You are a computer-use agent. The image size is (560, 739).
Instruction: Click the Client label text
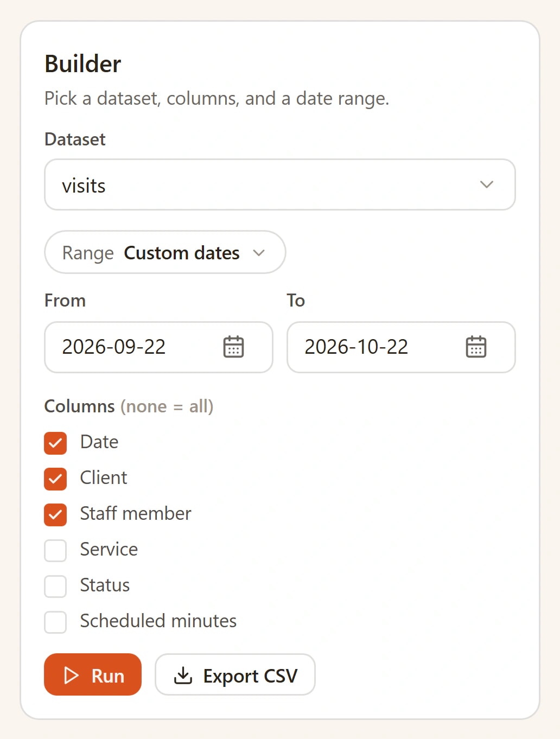click(x=104, y=477)
